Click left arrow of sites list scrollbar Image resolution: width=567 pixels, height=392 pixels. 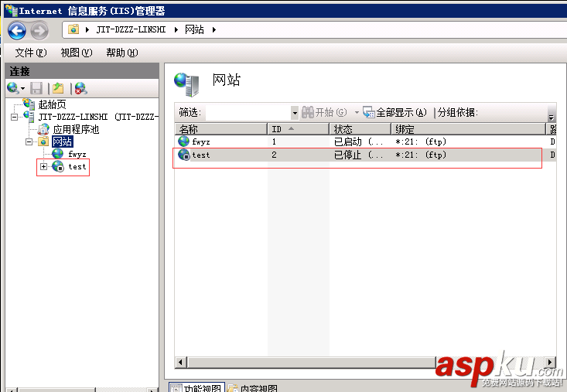[181, 362]
